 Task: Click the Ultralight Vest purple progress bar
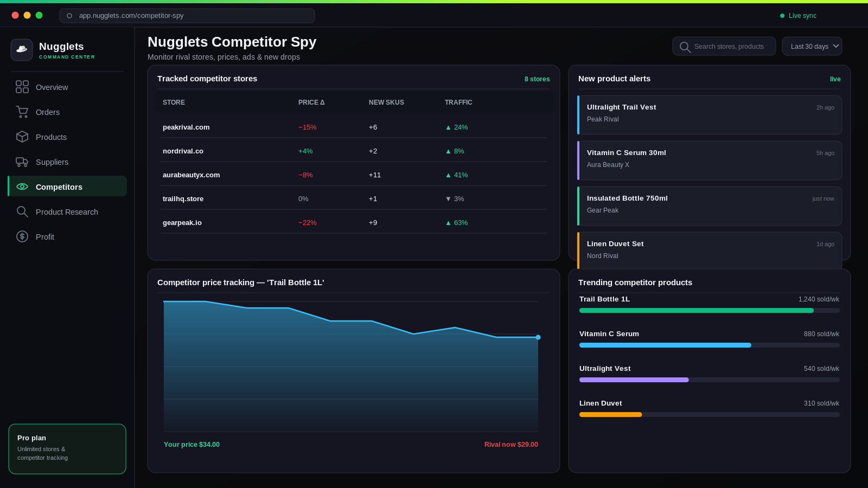point(634,380)
